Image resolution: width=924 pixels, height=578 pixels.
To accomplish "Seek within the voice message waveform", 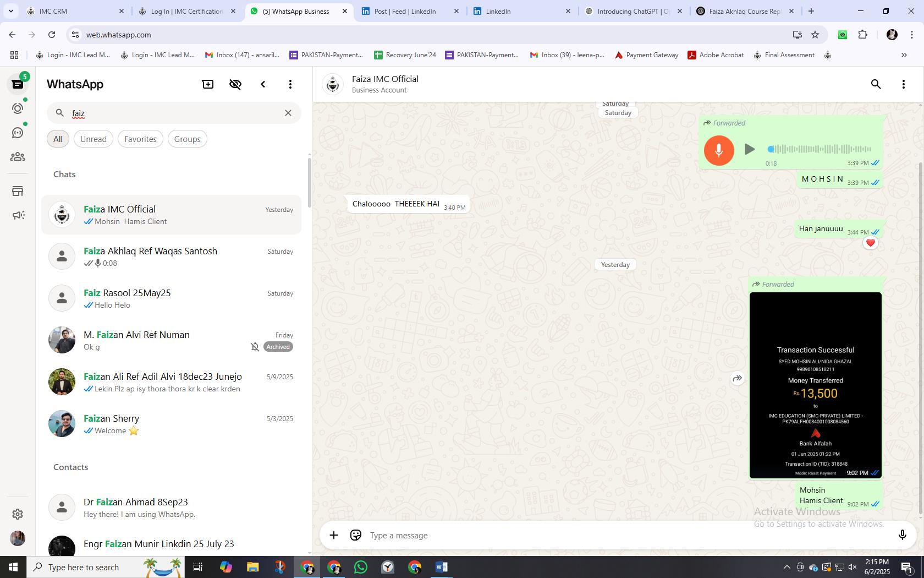I will [820, 149].
